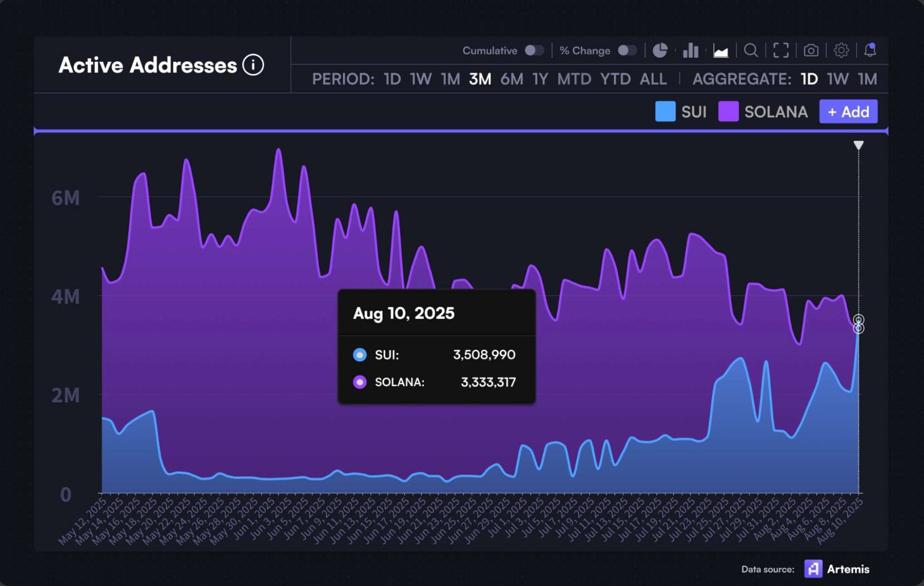Click the Active Addresses title
The height and width of the screenshot is (586, 924).
coord(148,65)
